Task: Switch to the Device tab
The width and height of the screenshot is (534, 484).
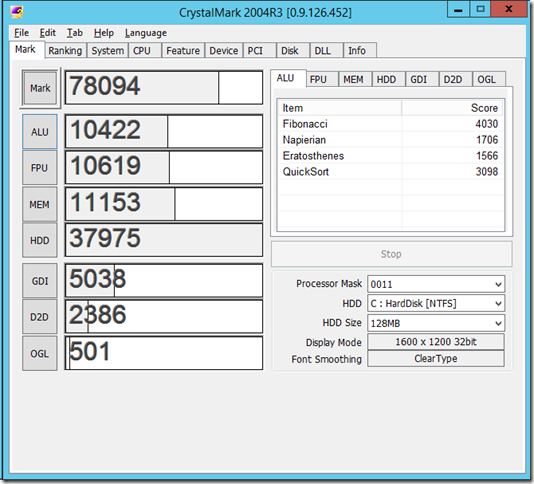Action: click(x=223, y=51)
